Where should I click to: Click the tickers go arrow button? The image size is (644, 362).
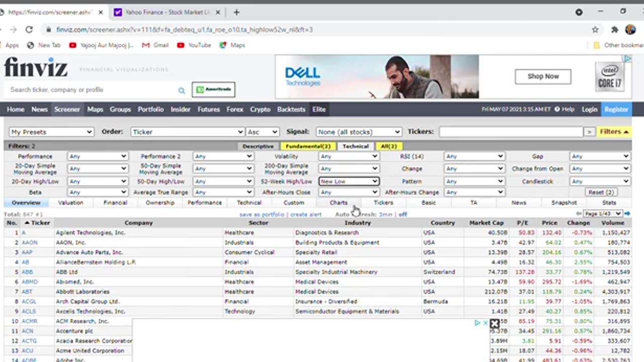[589, 132]
